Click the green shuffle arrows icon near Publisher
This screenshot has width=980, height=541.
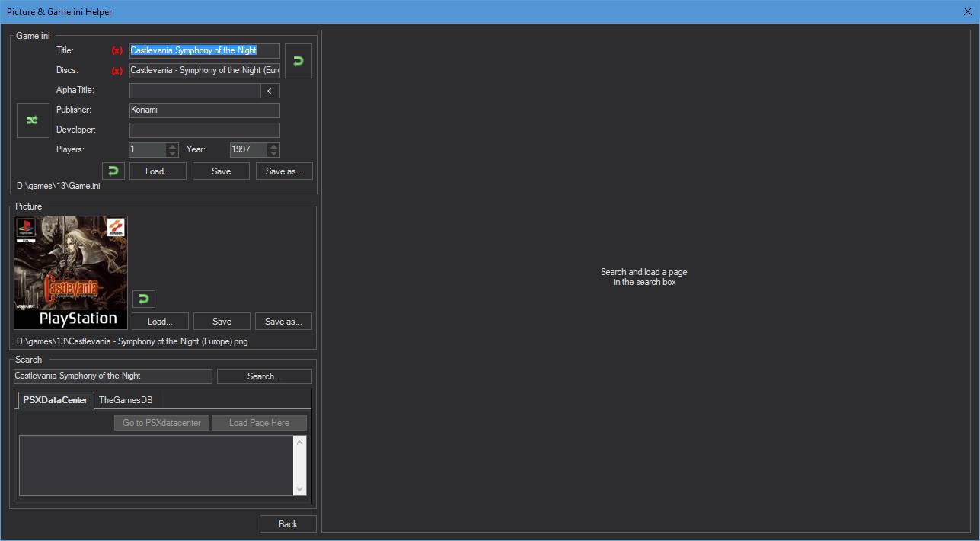point(33,120)
